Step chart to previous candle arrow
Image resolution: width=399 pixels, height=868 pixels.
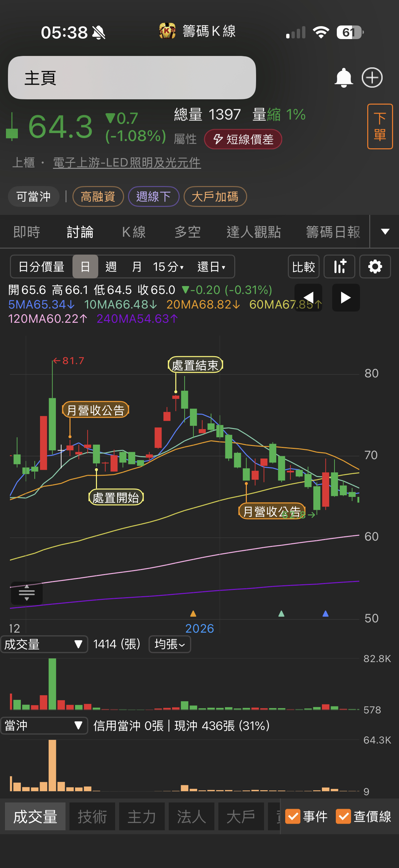click(x=308, y=298)
